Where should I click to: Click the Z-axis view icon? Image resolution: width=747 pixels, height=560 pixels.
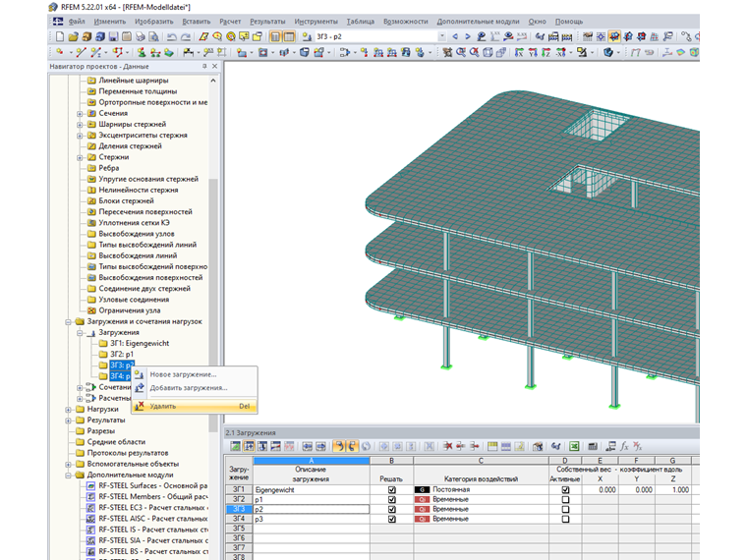546,52
